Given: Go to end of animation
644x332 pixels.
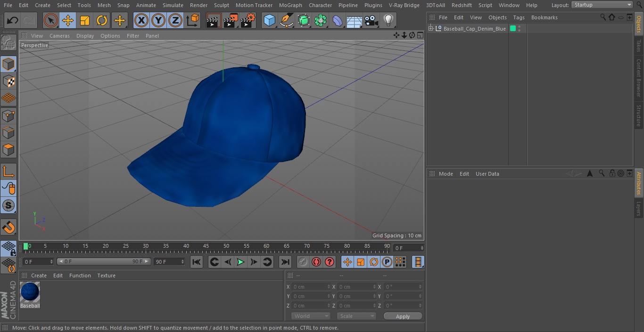Looking at the screenshot, I should (285, 262).
